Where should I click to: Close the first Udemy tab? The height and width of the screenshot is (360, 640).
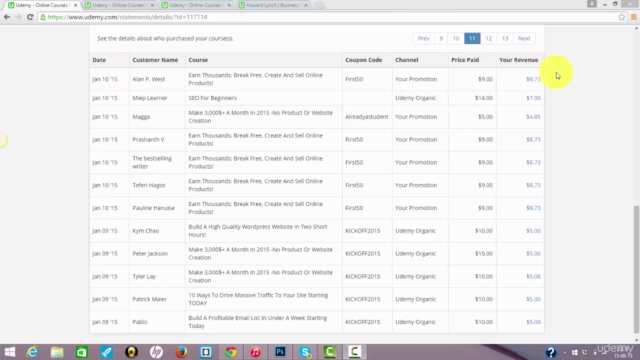pyautogui.click(x=75, y=5)
